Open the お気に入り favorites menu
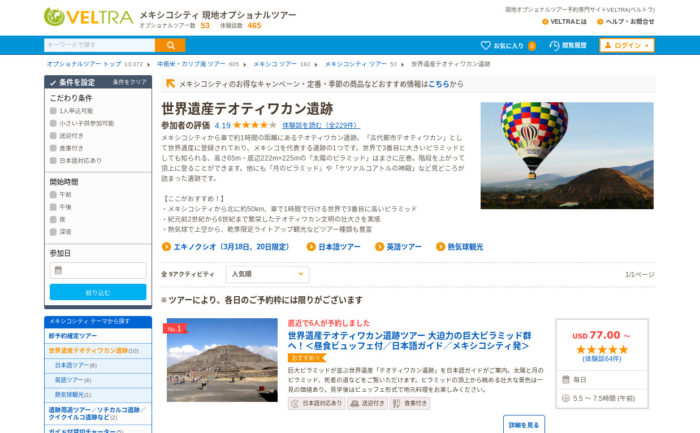The height and width of the screenshot is (433, 700). [508, 46]
